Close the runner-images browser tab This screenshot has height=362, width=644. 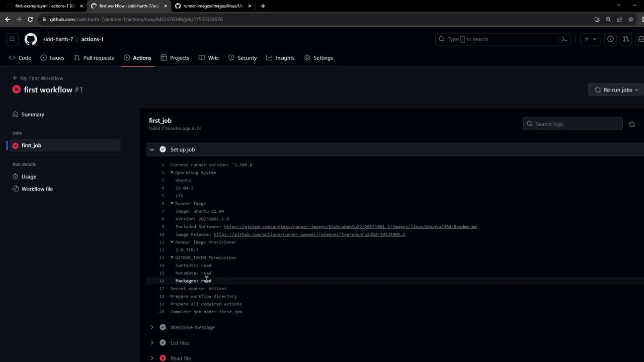coord(251,6)
